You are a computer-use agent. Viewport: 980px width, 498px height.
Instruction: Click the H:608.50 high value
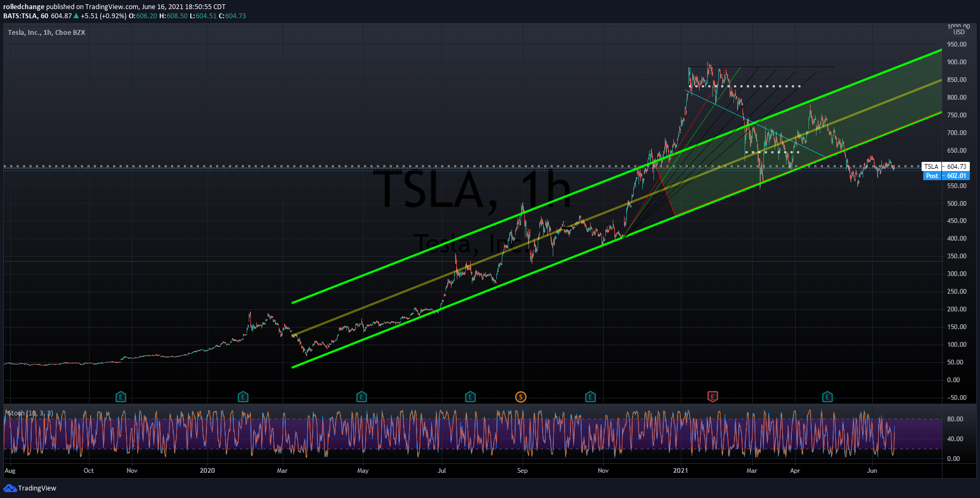pos(174,16)
